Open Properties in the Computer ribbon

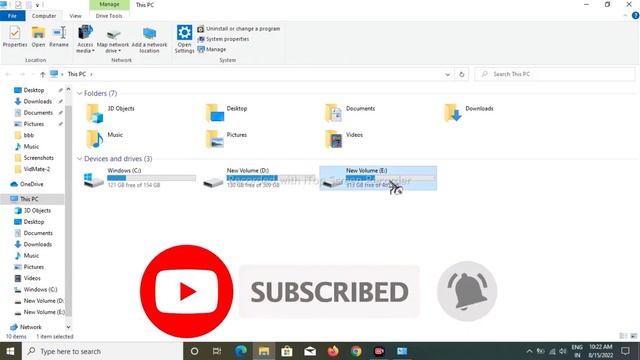(15, 36)
